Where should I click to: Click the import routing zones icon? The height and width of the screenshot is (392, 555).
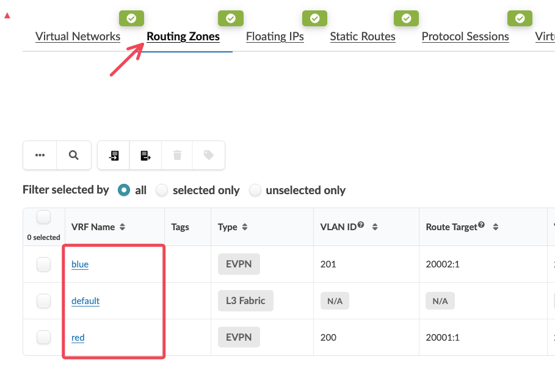click(x=114, y=155)
